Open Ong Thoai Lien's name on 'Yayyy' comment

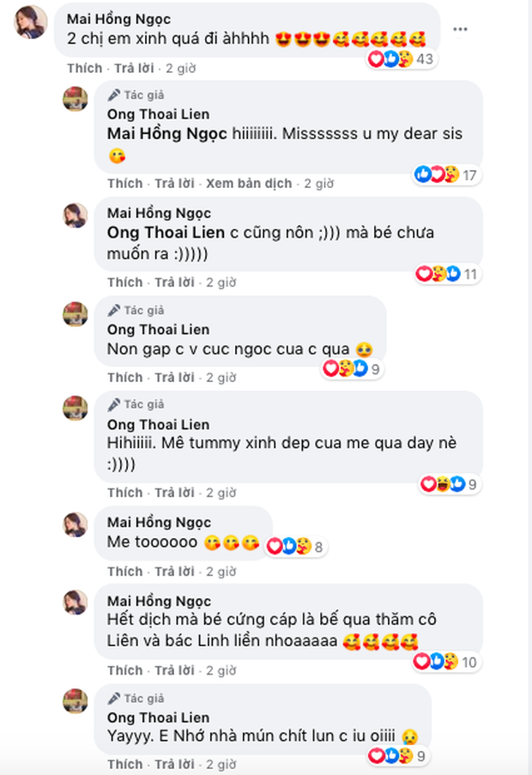click(158, 717)
